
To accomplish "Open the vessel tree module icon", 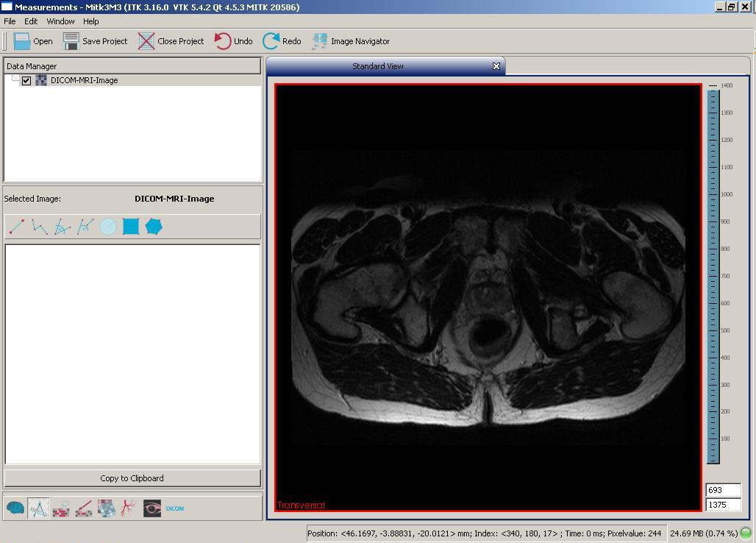I will pyautogui.click(x=129, y=508).
